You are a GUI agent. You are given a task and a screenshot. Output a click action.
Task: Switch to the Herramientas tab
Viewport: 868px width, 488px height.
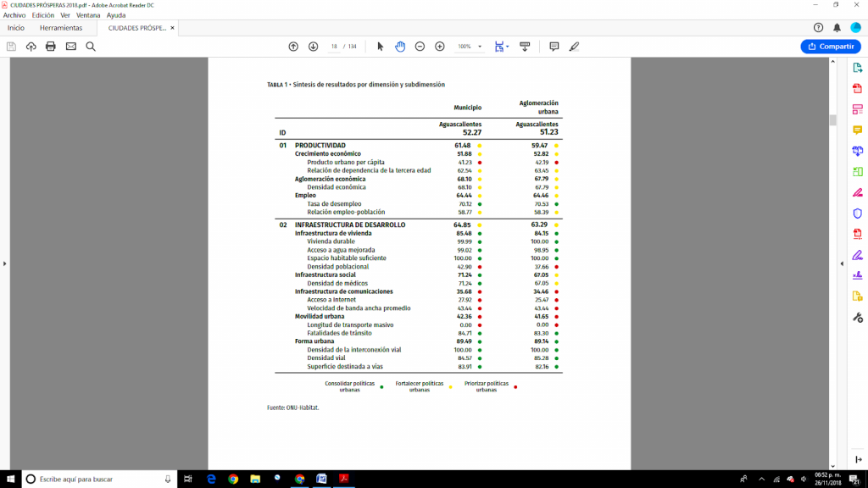(x=61, y=28)
